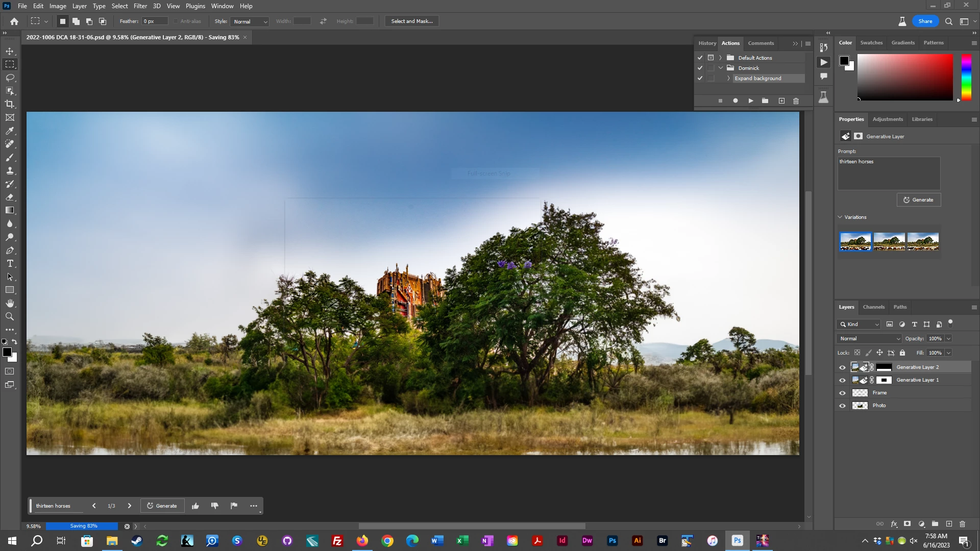Toggle the Default Actions checkmark
980x551 pixels.
[x=700, y=58]
